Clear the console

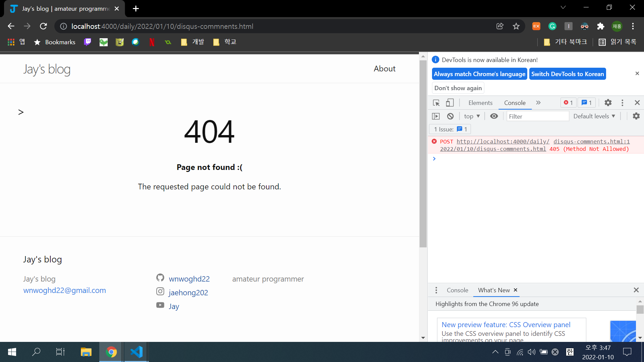tap(450, 116)
